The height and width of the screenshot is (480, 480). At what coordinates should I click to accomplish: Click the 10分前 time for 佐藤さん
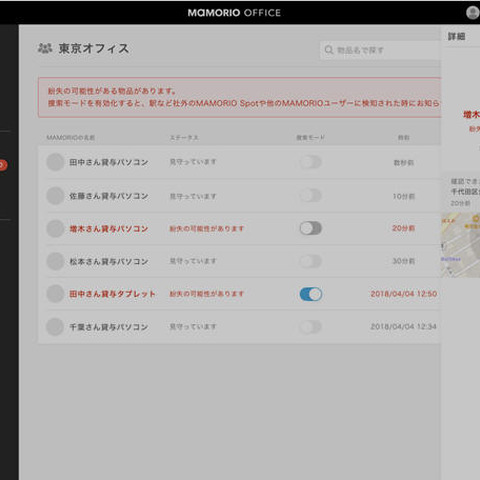click(x=403, y=196)
